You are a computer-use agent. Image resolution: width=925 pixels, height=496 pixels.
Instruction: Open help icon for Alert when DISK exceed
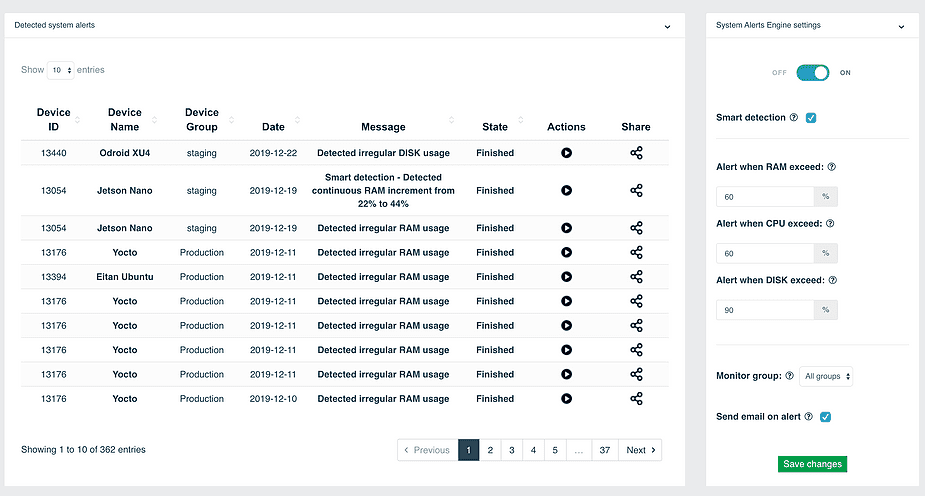click(833, 280)
